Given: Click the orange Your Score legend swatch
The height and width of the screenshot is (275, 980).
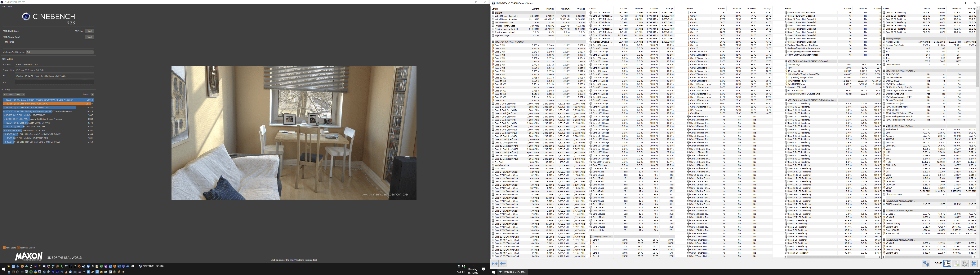Looking at the screenshot, I should click(4, 248).
